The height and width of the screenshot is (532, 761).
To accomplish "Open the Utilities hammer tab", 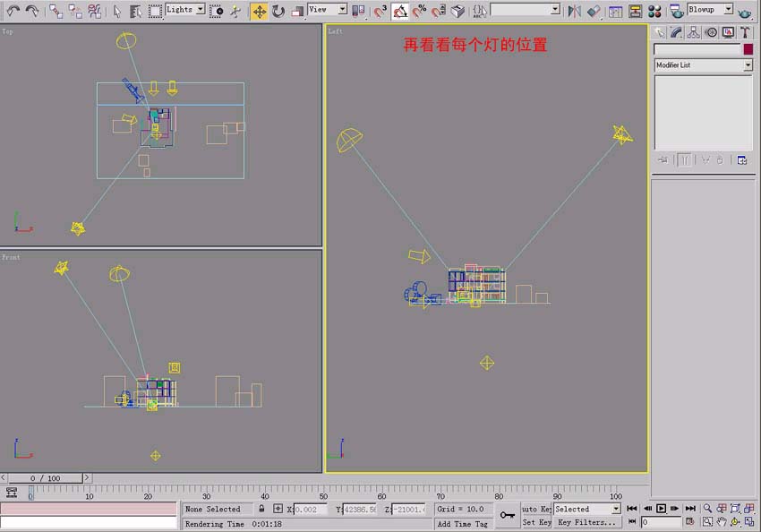I will click(x=744, y=32).
